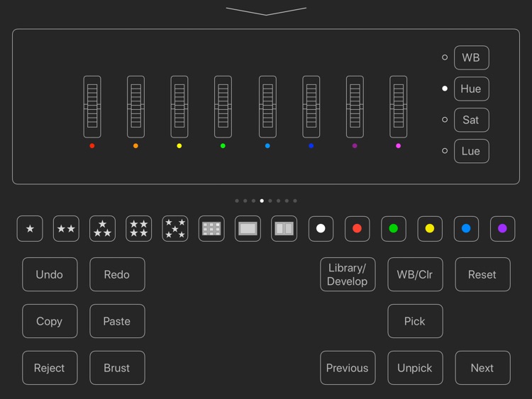Click the Pick button
This screenshot has width=532, height=399.
(x=415, y=321)
